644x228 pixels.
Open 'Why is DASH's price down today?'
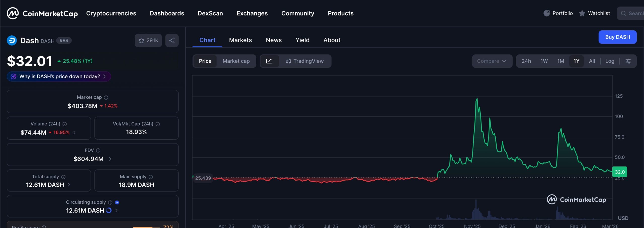point(59,77)
